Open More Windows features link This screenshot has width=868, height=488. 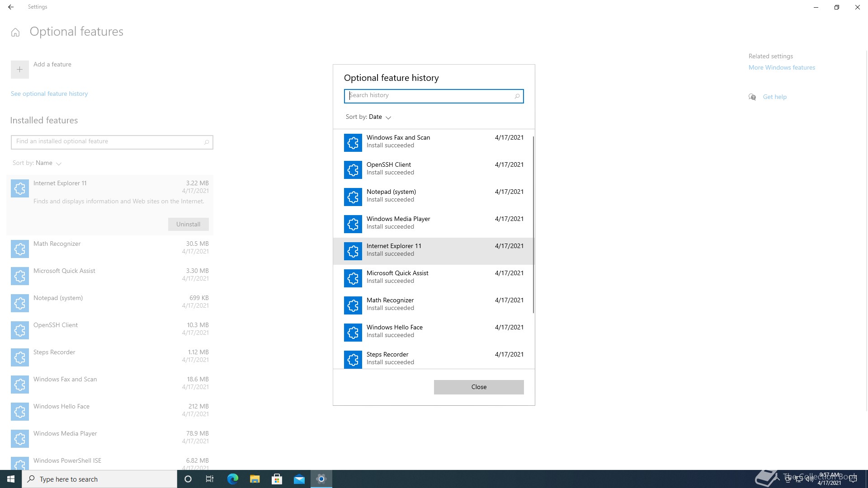(x=782, y=68)
